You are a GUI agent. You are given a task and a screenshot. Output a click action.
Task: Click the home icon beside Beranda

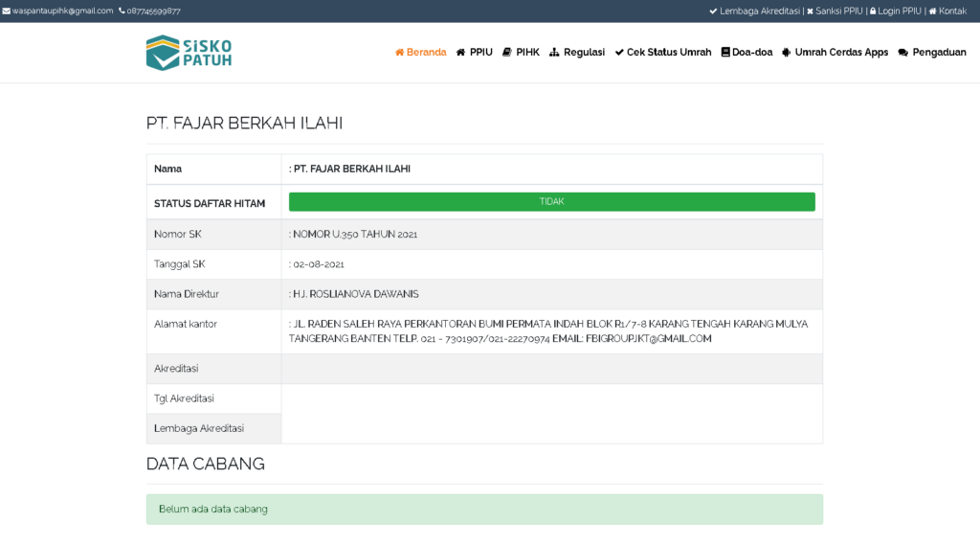click(399, 53)
